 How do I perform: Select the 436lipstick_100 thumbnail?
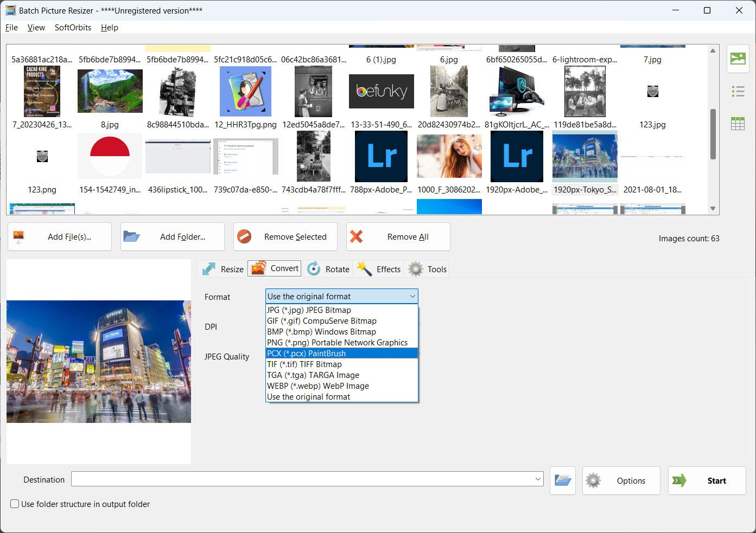tap(177, 156)
